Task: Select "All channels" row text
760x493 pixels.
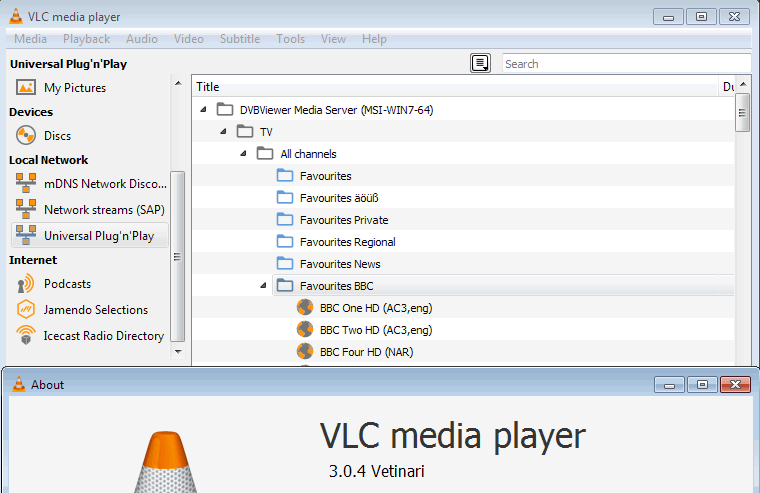Action: pyautogui.click(x=308, y=154)
